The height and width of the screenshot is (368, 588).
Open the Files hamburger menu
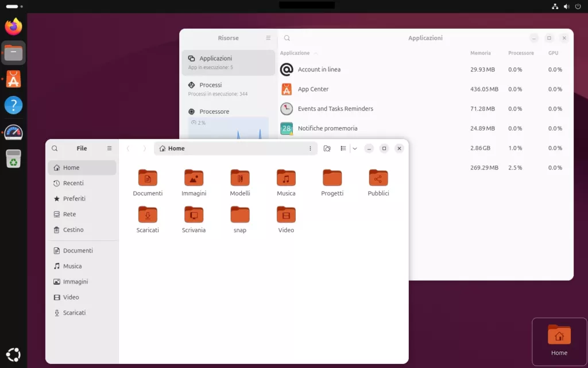click(109, 148)
